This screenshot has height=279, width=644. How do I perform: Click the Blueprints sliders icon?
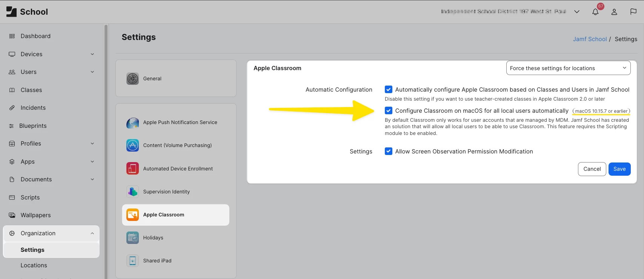[11, 126]
